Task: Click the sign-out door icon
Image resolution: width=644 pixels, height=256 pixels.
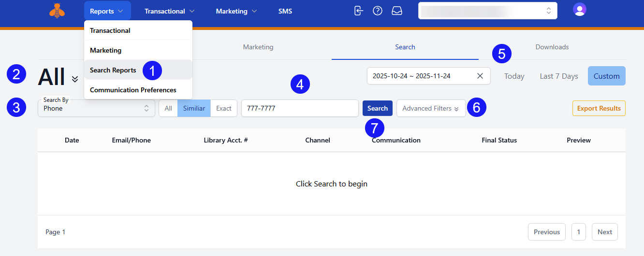Action: coord(358,11)
